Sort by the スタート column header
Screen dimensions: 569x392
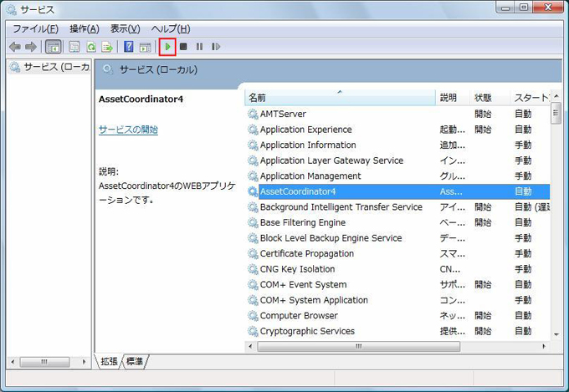[530, 98]
